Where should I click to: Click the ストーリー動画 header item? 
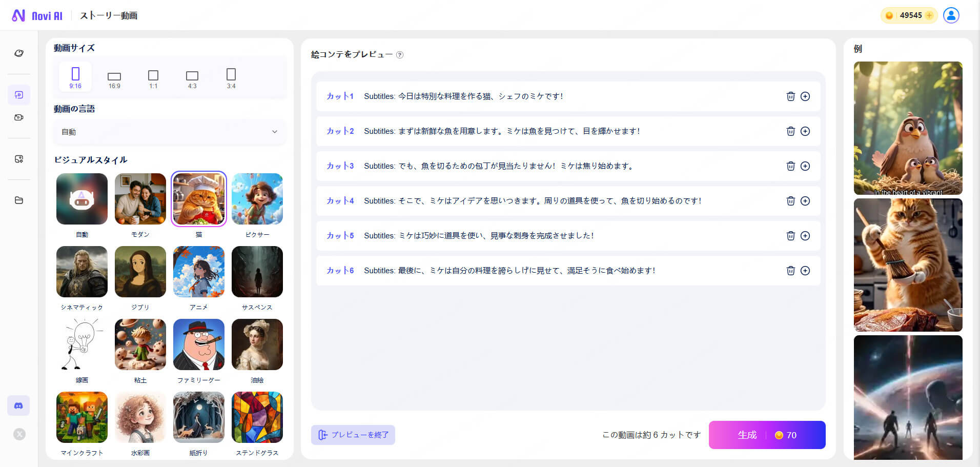point(109,15)
